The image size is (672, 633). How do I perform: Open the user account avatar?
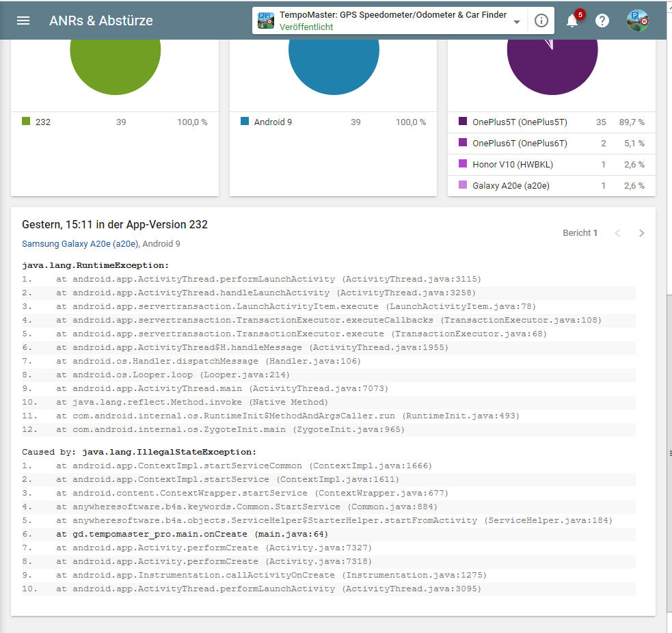[x=637, y=21]
